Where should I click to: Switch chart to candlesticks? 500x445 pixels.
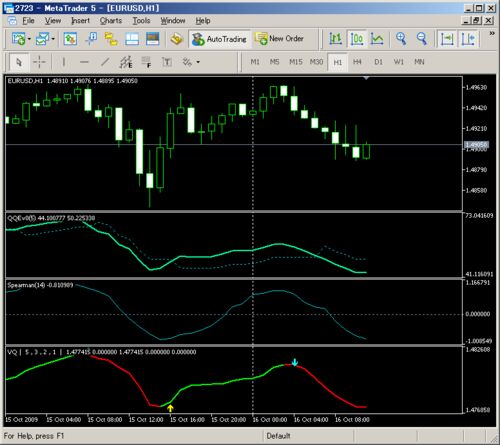357,39
